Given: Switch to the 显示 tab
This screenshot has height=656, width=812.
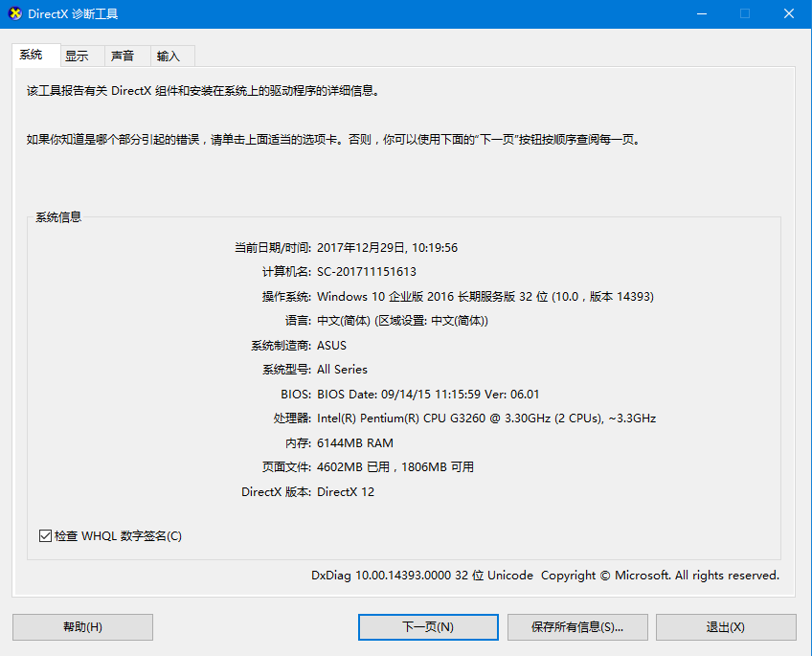Looking at the screenshot, I should (82, 56).
